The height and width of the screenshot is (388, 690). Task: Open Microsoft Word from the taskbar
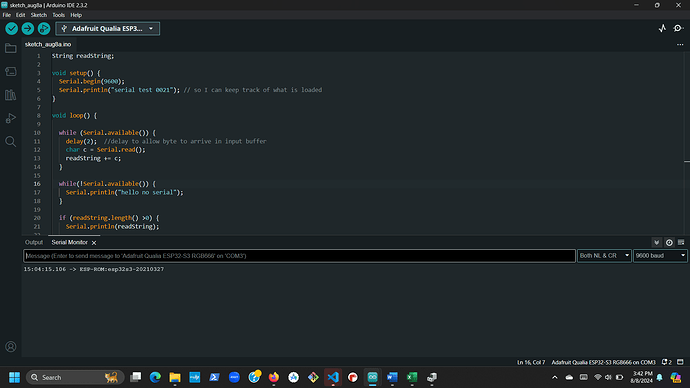pos(392,377)
